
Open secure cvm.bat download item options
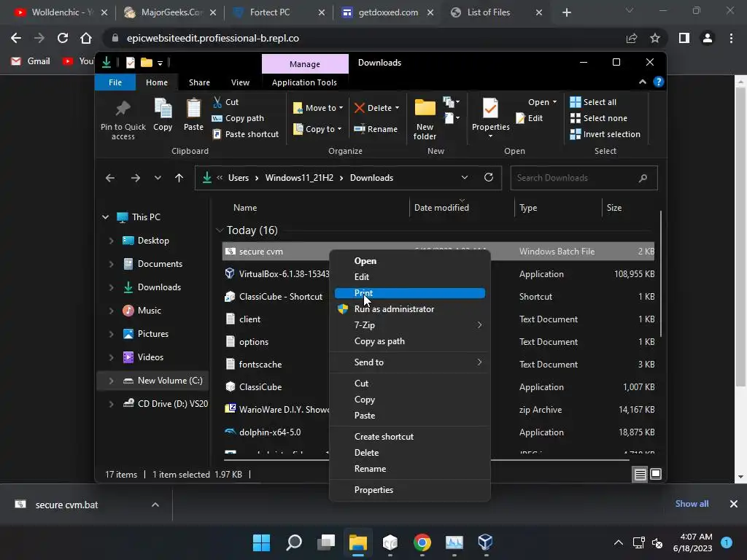(x=155, y=505)
